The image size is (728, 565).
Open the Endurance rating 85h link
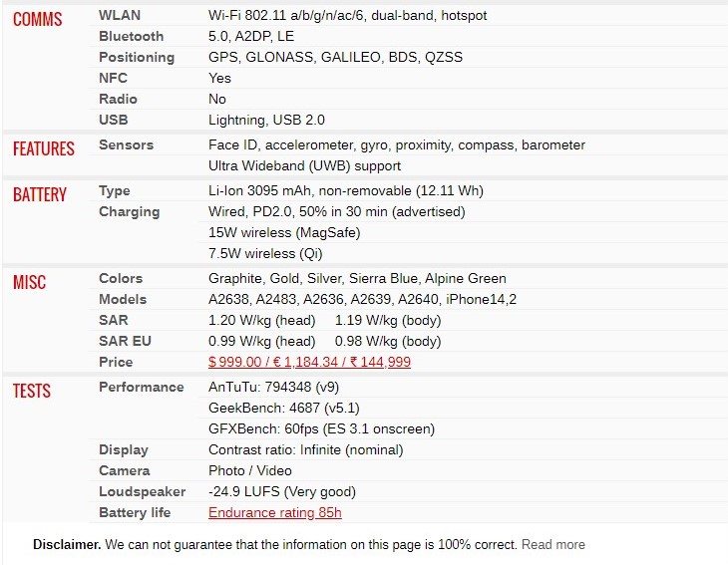(x=275, y=513)
